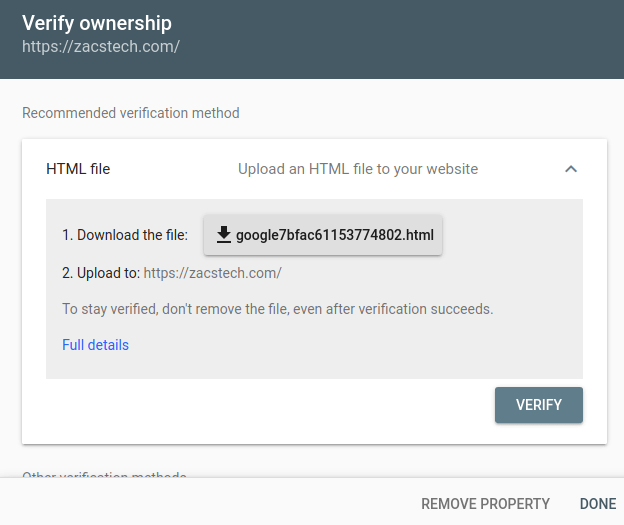Click the Verify ownership heading
624x525 pixels.
(x=97, y=23)
